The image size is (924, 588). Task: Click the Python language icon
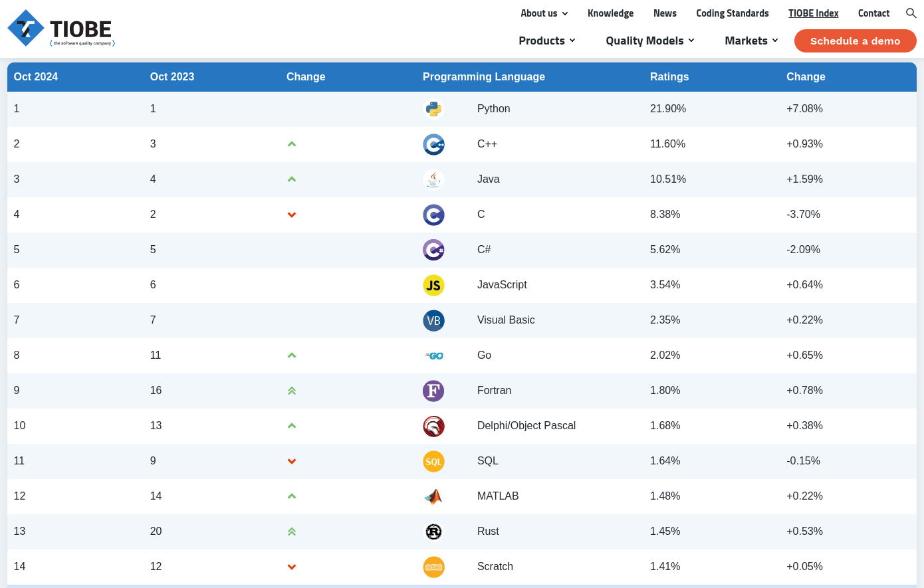click(433, 109)
